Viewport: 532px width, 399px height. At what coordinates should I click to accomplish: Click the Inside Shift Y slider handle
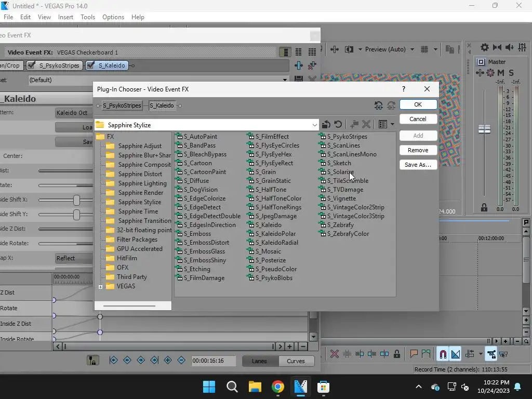77,215
